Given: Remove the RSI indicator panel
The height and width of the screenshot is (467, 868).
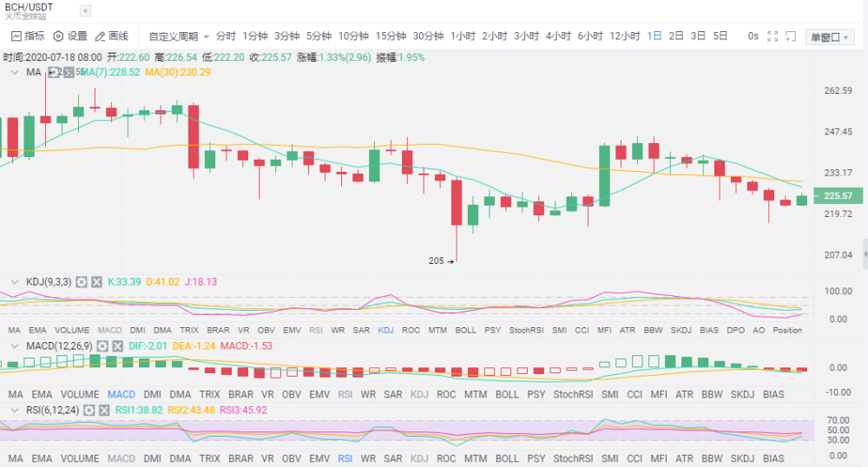Looking at the screenshot, I should pyautogui.click(x=105, y=411).
